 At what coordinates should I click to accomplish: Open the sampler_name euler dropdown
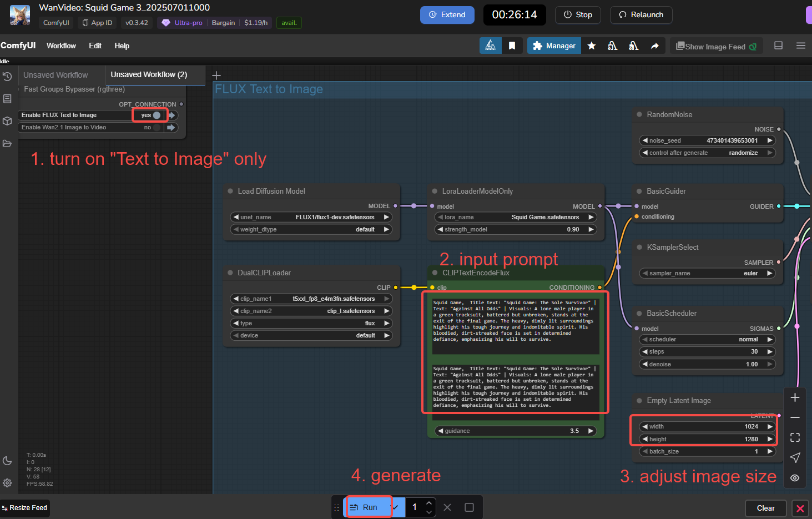click(x=708, y=273)
